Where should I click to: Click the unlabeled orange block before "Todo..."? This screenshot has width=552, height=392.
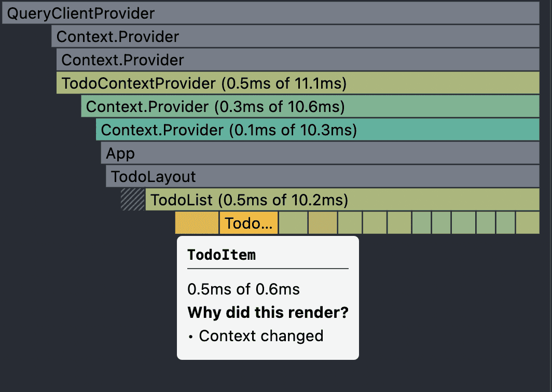197,223
